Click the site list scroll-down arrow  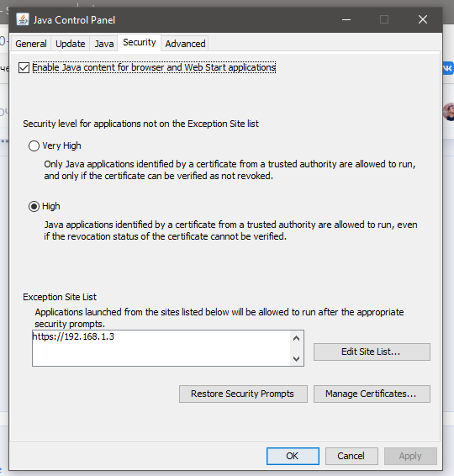coord(297,358)
